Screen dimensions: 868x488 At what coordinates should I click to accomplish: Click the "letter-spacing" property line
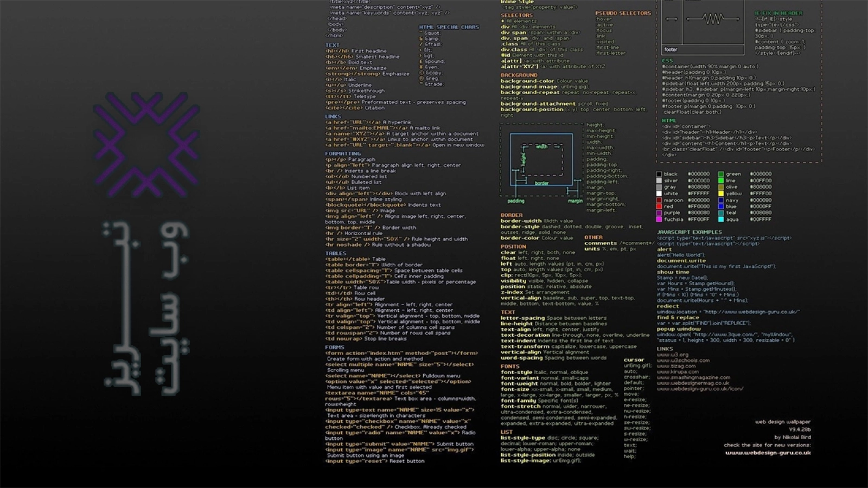pos(553,318)
